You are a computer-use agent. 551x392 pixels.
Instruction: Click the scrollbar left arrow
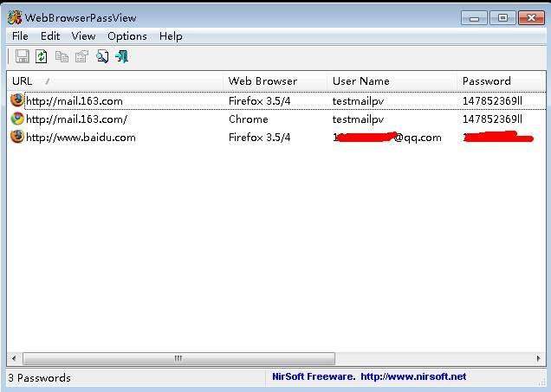[x=14, y=358]
